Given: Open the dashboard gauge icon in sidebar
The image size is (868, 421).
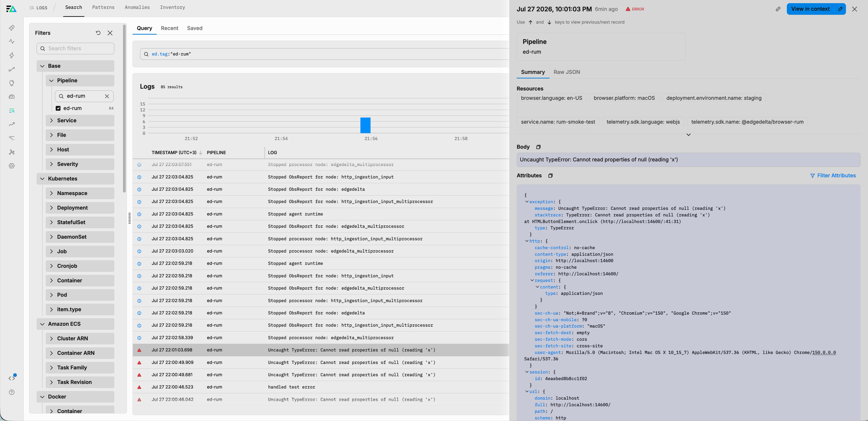Looking at the screenshot, I should tap(12, 97).
